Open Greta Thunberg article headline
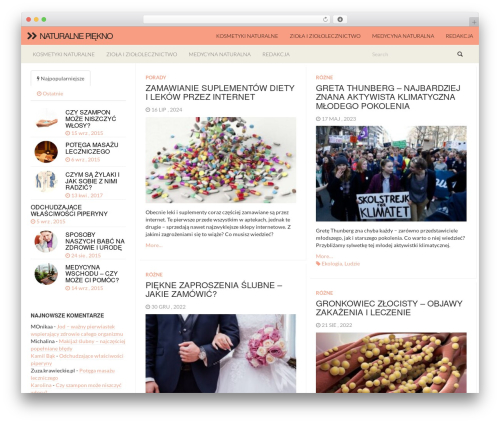The height and width of the screenshot is (423, 500). (x=388, y=97)
